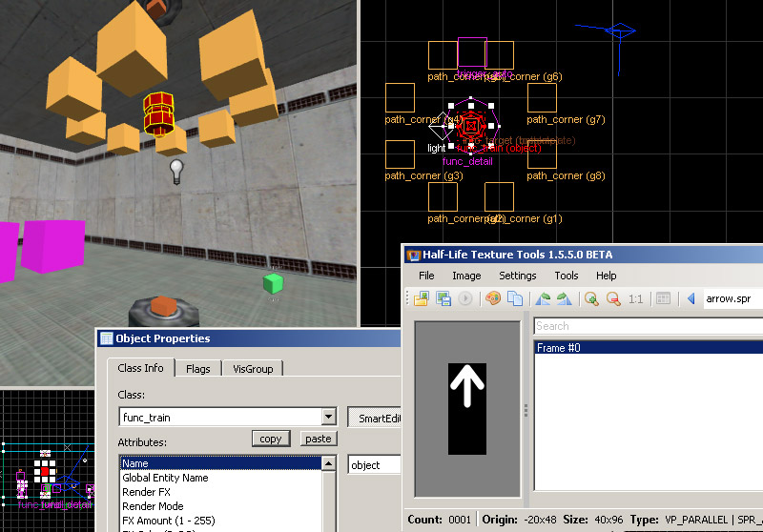Switch to the Flags tab
The image size is (763, 532).
(x=198, y=369)
